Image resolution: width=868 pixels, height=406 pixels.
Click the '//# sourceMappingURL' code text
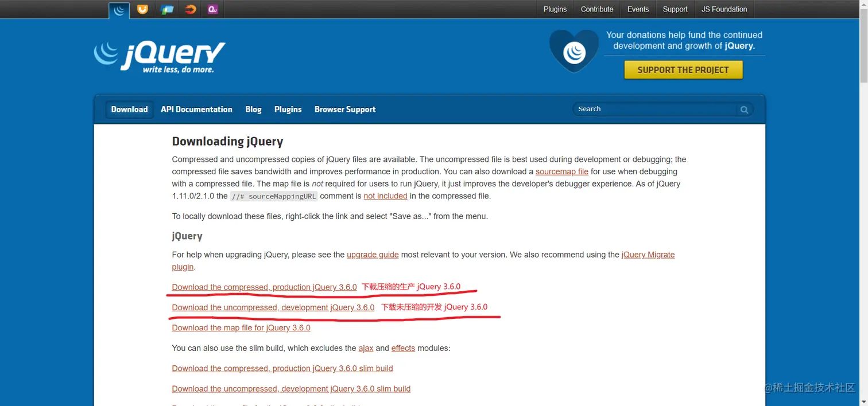pos(274,196)
